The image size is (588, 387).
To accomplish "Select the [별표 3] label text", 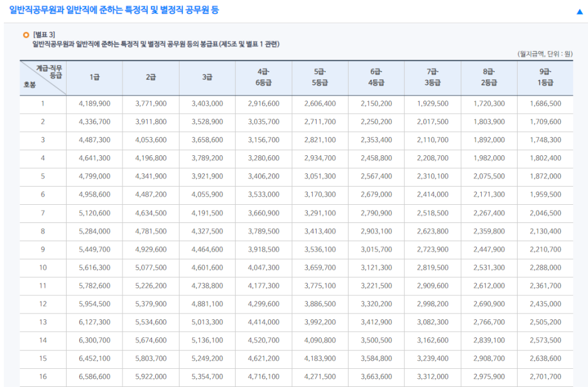I will 44,35.
